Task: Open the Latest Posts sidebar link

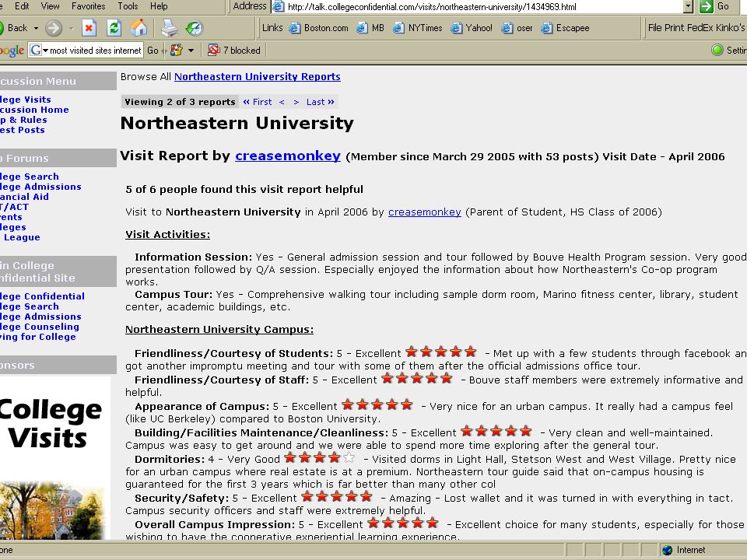Action: 23,130
